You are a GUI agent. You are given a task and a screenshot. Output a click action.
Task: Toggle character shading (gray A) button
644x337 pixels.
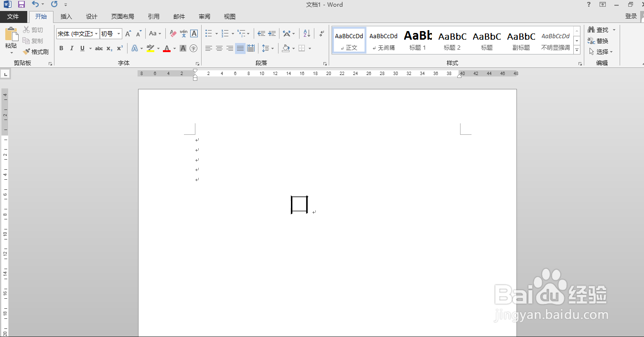183,48
